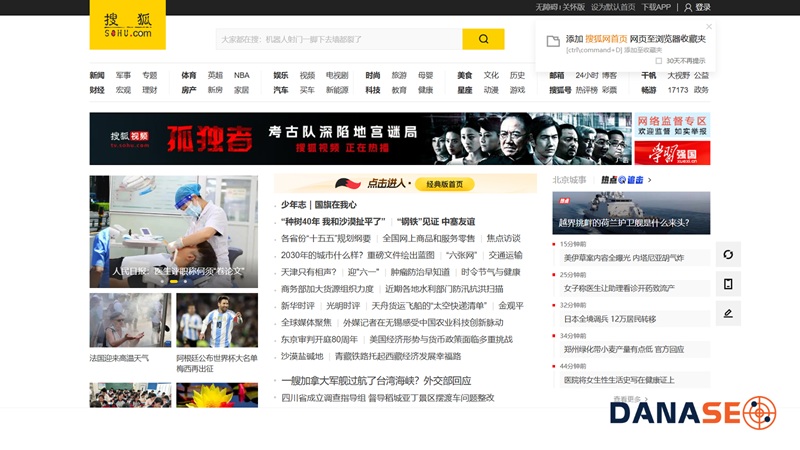Open 四川省成立调查指导组 headline

[x=388, y=397]
